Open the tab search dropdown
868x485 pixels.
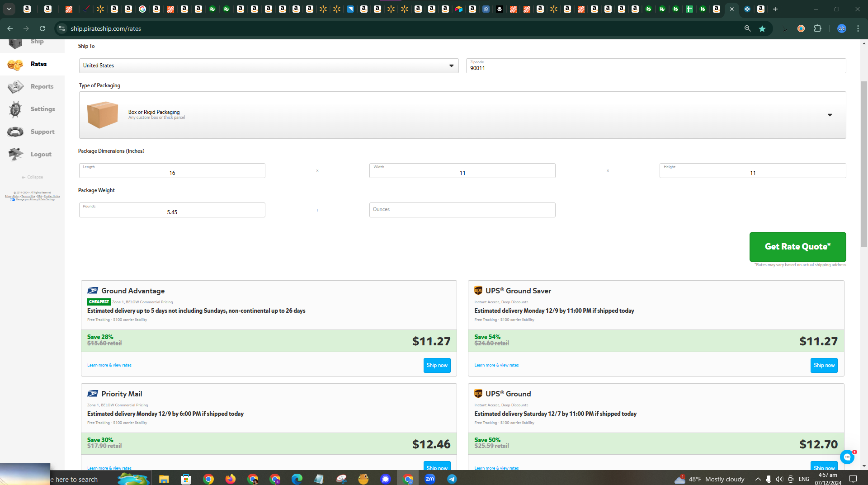coord(9,9)
